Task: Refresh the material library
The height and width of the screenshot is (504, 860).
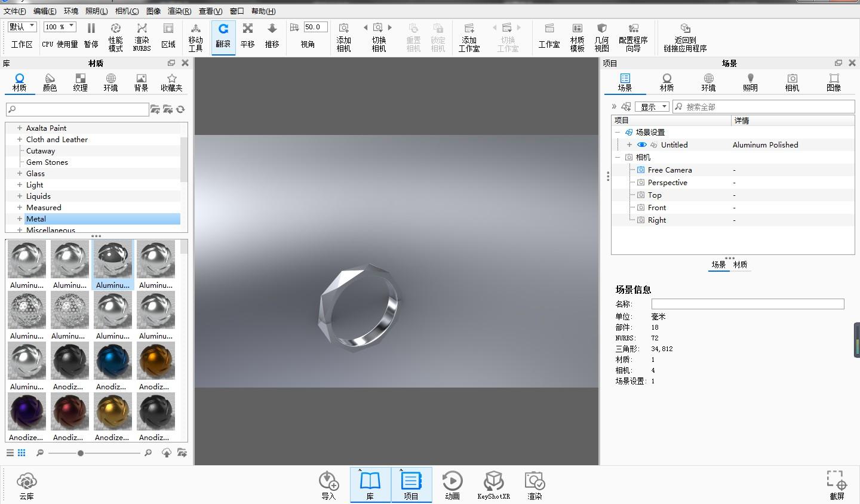Action: click(x=180, y=109)
